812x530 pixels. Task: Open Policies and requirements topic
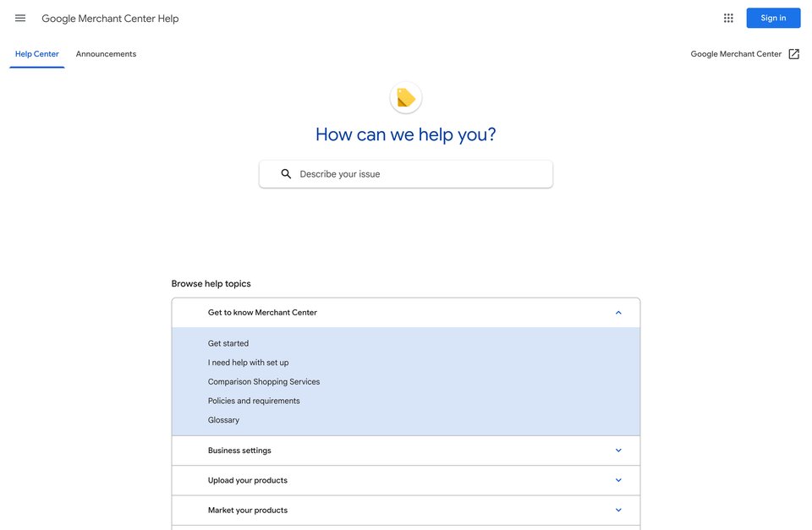tap(254, 401)
